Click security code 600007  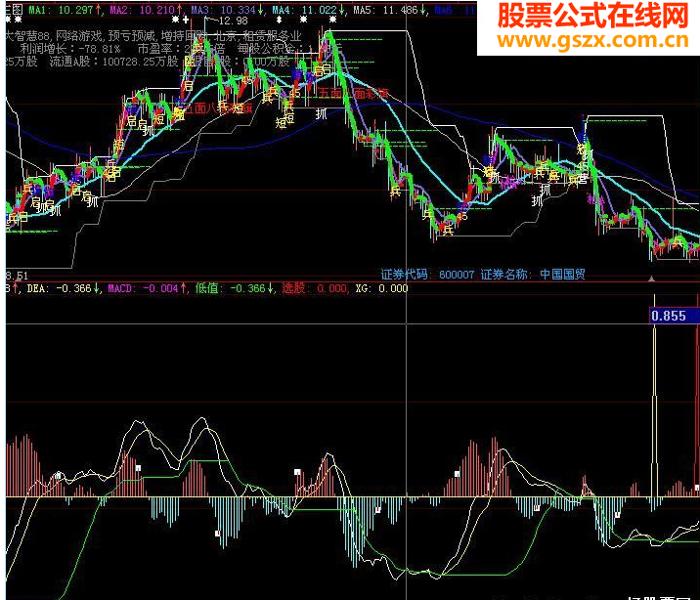[457, 275]
